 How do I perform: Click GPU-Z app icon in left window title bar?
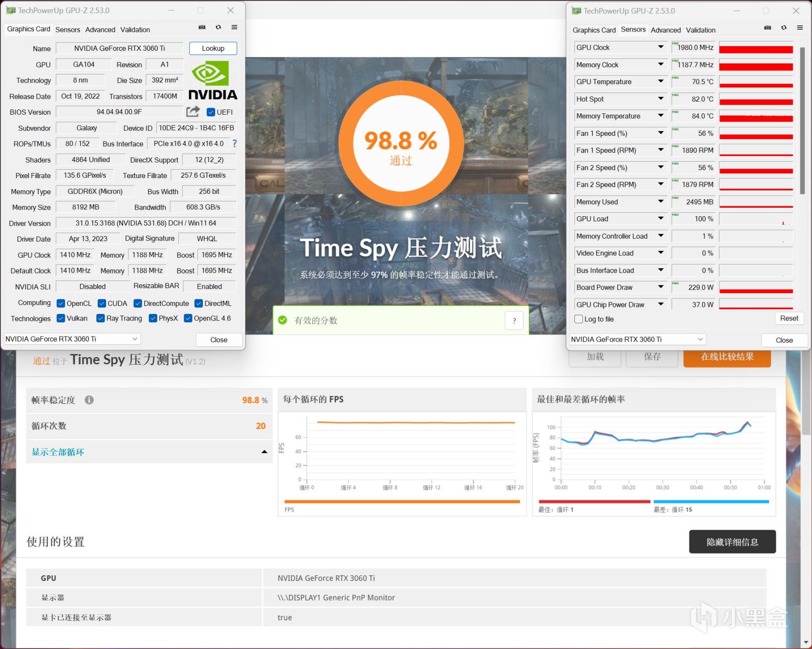tap(11, 10)
